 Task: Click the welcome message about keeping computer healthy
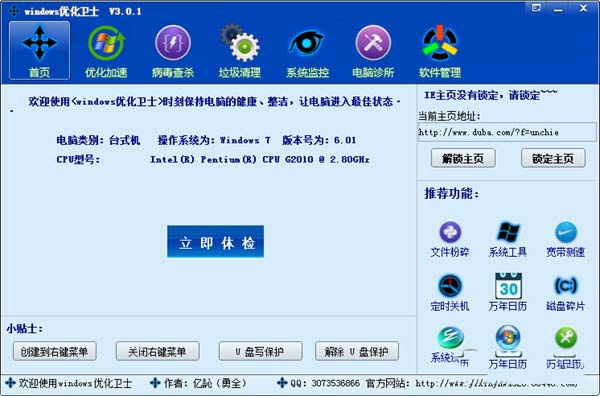click(214, 102)
